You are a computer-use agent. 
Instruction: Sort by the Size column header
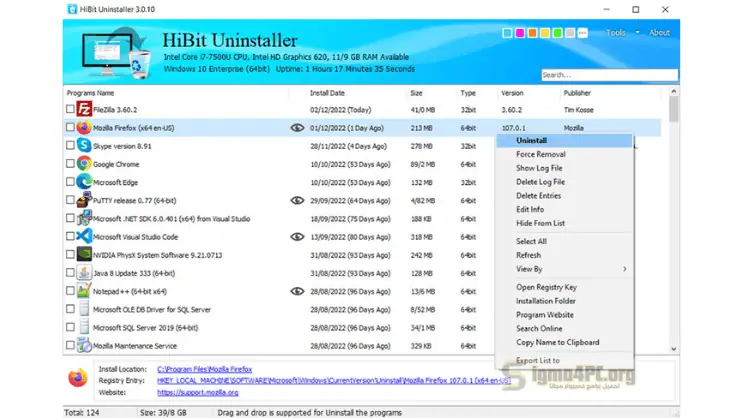click(x=417, y=93)
